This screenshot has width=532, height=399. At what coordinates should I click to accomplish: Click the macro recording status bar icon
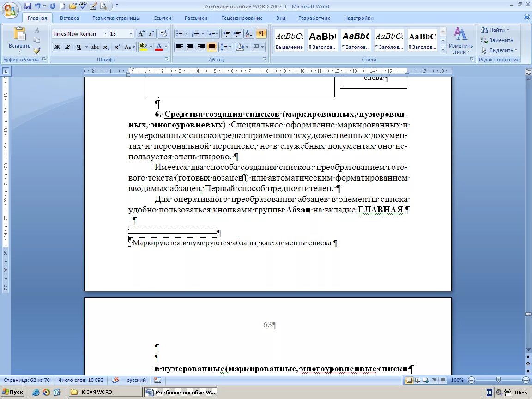pos(157,380)
